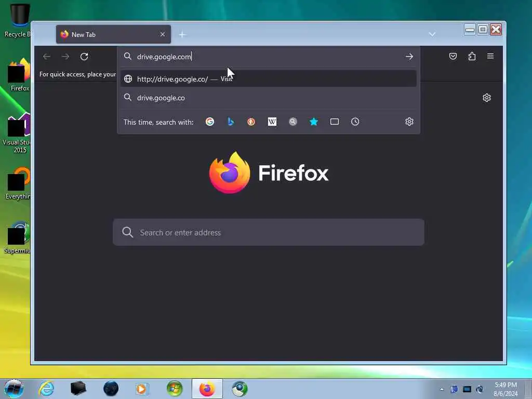Screen dimensions: 532x399
Task: Minimize the Firefox window
Action: click(470, 30)
